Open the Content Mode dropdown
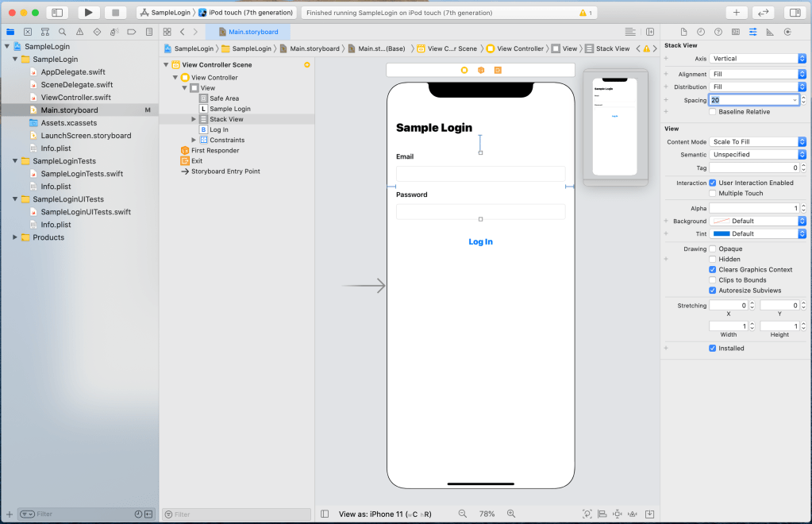This screenshot has width=812, height=524. point(757,142)
